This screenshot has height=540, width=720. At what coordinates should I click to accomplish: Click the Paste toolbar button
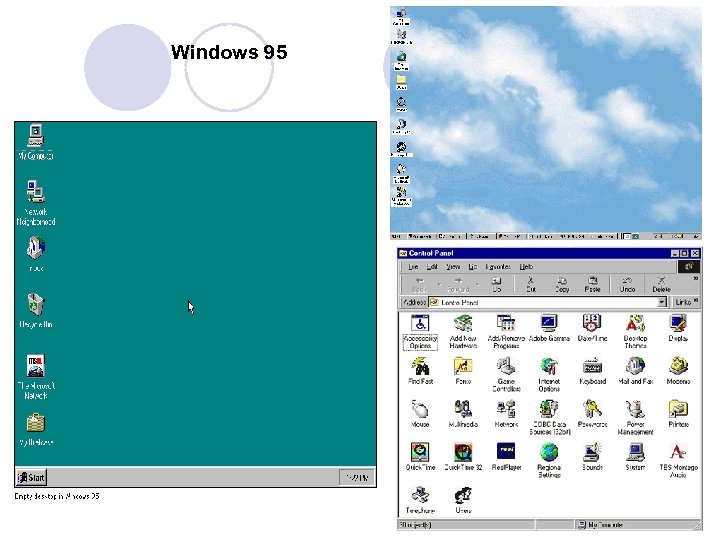click(592, 285)
